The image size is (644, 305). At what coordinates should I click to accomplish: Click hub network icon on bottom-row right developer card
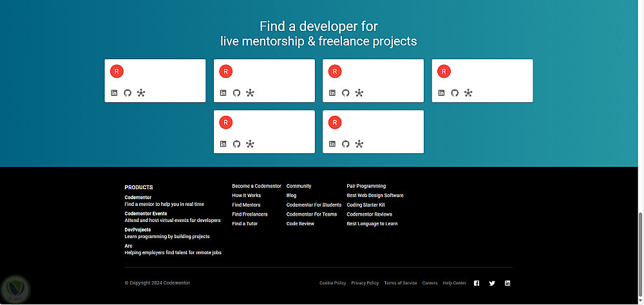[359, 143]
